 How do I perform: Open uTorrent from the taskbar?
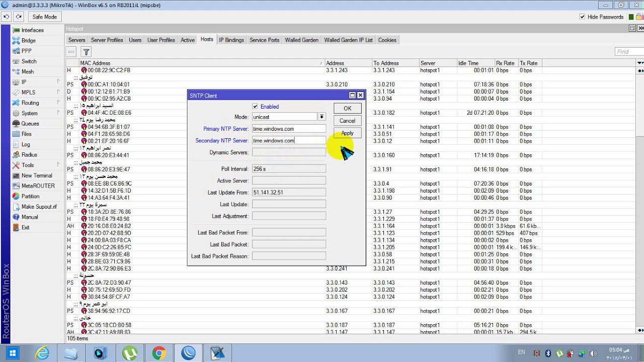pos(130,353)
